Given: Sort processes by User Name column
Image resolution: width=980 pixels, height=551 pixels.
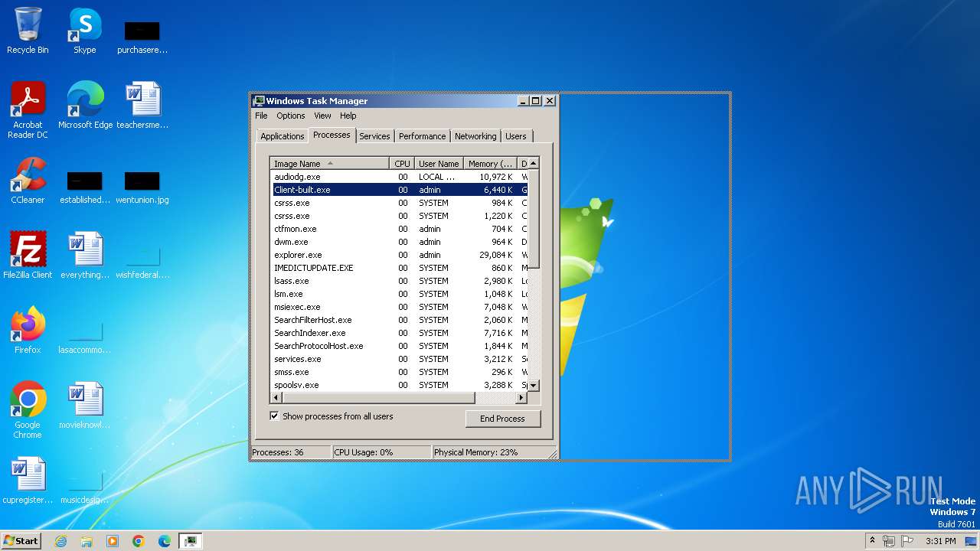Looking at the screenshot, I should click(x=439, y=163).
